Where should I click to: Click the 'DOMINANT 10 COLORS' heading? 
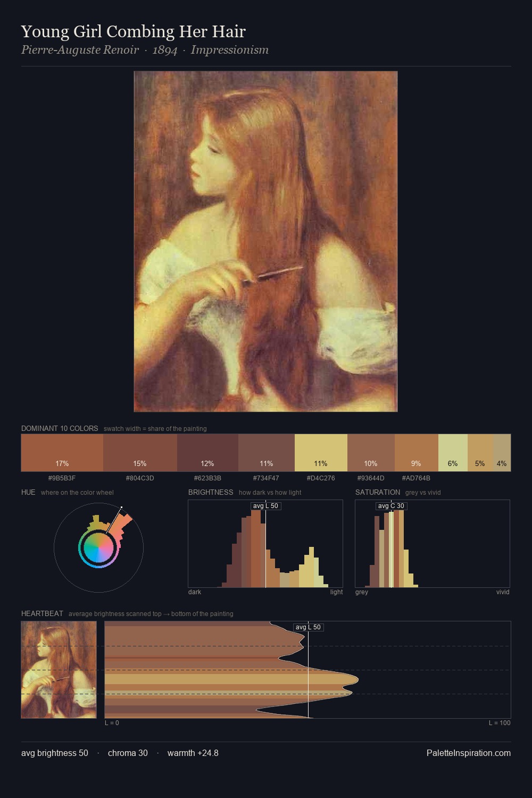(x=60, y=428)
